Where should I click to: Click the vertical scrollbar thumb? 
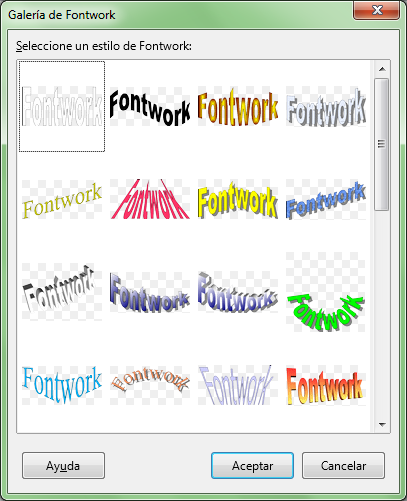(381, 144)
